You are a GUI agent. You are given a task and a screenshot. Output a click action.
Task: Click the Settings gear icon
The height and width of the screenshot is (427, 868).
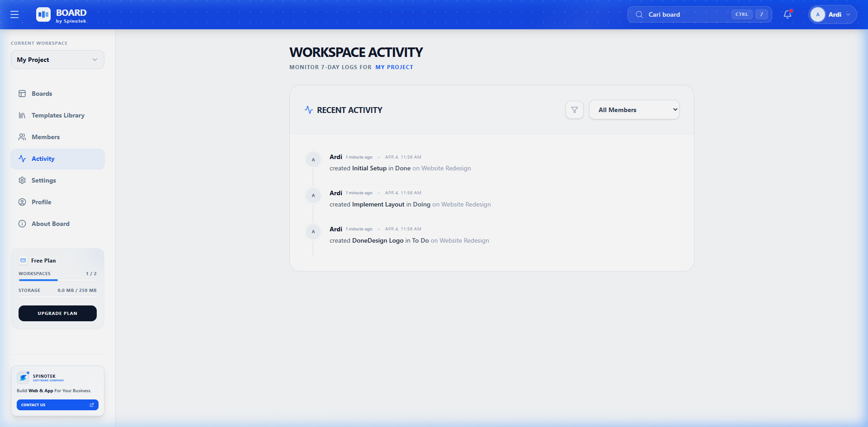(22, 180)
